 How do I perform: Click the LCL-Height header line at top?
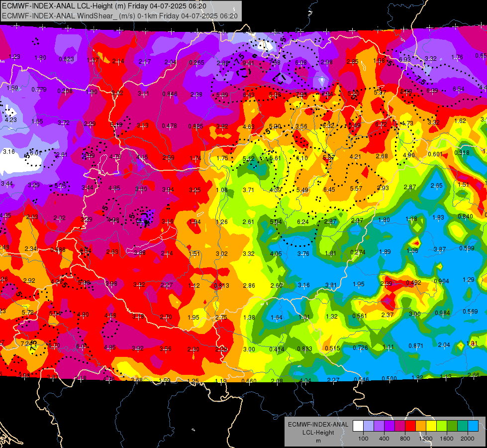tap(104, 6)
